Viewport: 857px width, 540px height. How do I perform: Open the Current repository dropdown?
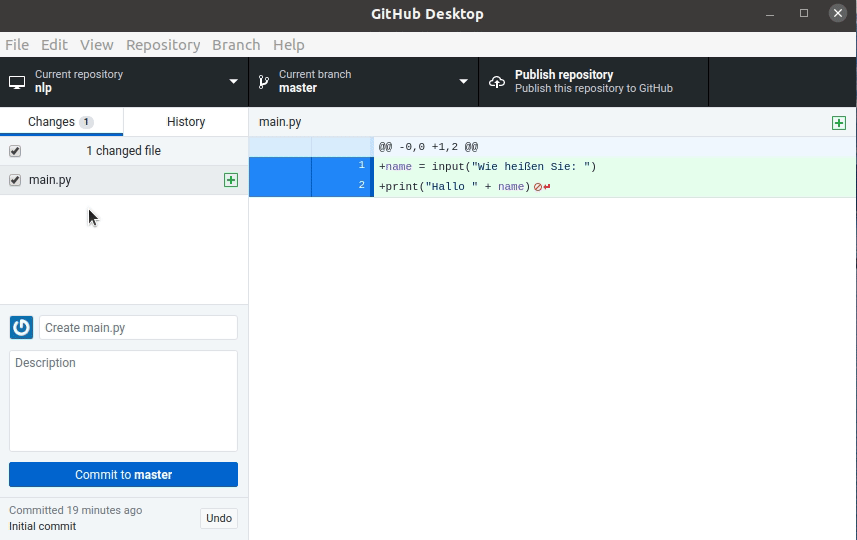124,82
